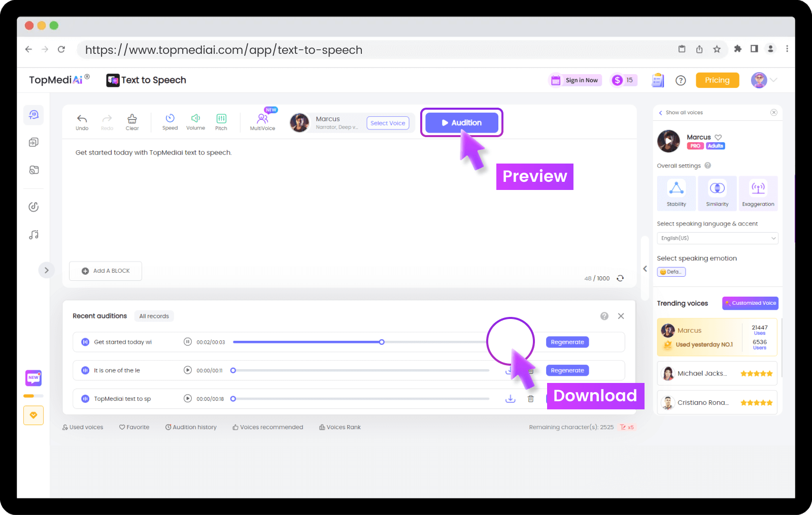812x515 pixels.
Task: Delete the TopMediai text recording
Action: (x=530, y=399)
